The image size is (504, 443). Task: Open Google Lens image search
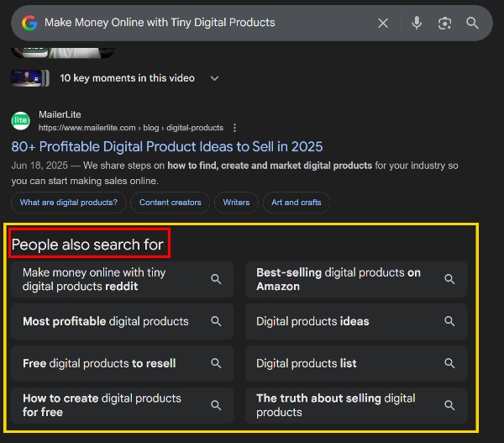click(x=445, y=23)
